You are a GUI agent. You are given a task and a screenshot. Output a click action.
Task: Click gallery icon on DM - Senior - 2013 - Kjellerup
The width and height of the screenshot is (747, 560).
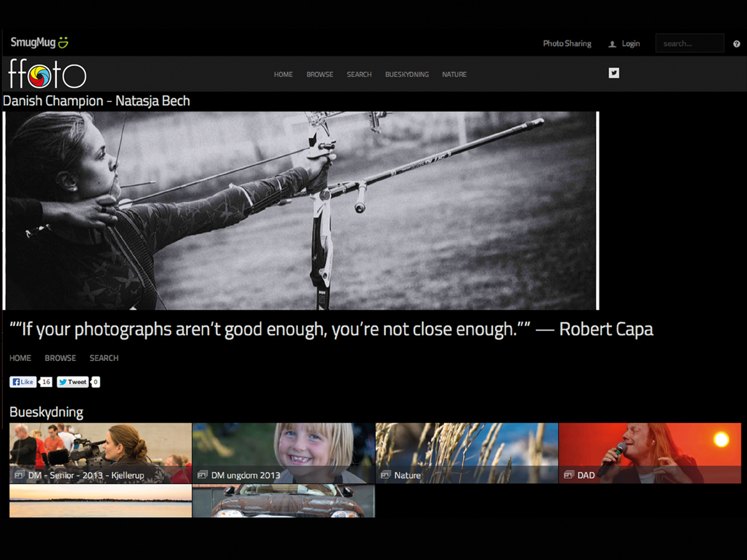pos(19,475)
